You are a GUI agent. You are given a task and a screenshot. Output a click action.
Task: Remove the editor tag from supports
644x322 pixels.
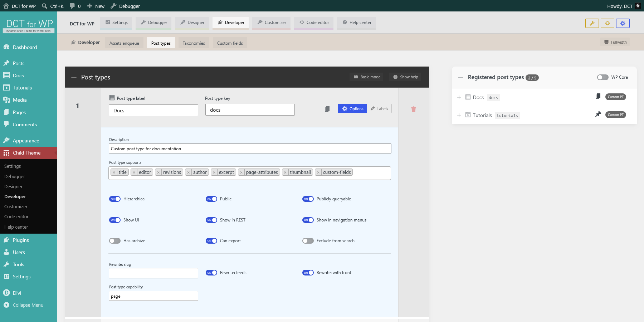click(134, 172)
